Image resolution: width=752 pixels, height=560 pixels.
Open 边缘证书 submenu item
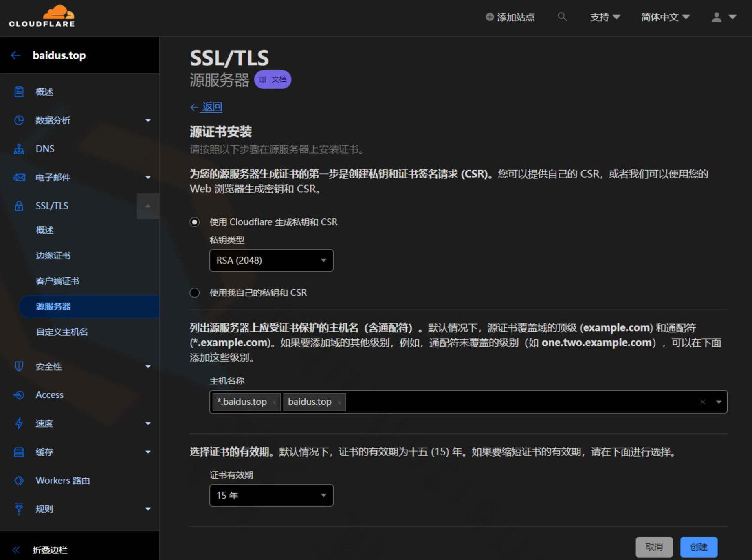53,255
